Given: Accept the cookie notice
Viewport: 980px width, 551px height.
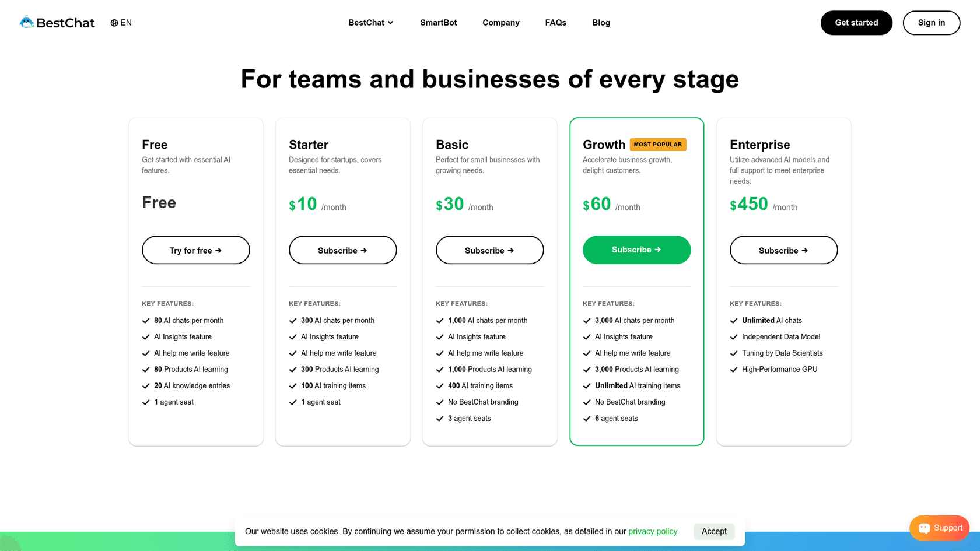Looking at the screenshot, I should pyautogui.click(x=714, y=531).
